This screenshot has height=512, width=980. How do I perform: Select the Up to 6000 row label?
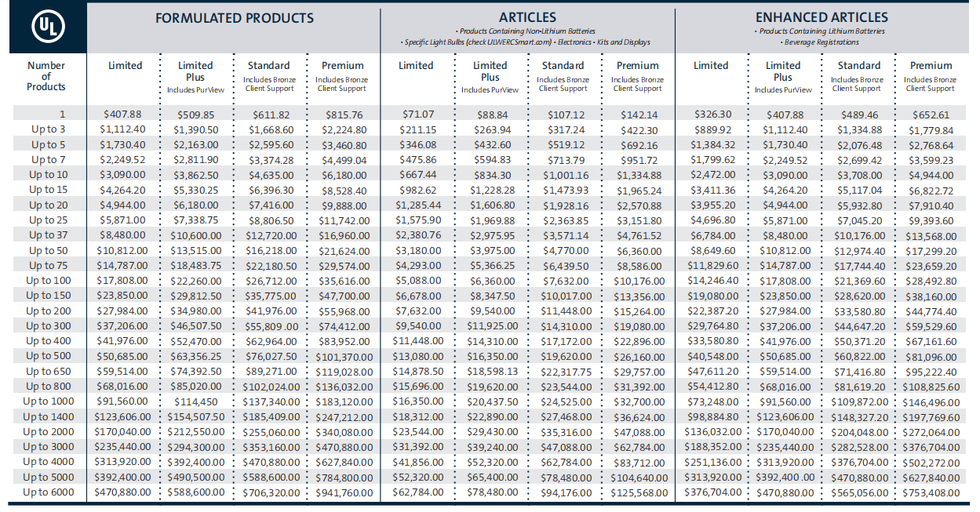pyautogui.click(x=49, y=492)
